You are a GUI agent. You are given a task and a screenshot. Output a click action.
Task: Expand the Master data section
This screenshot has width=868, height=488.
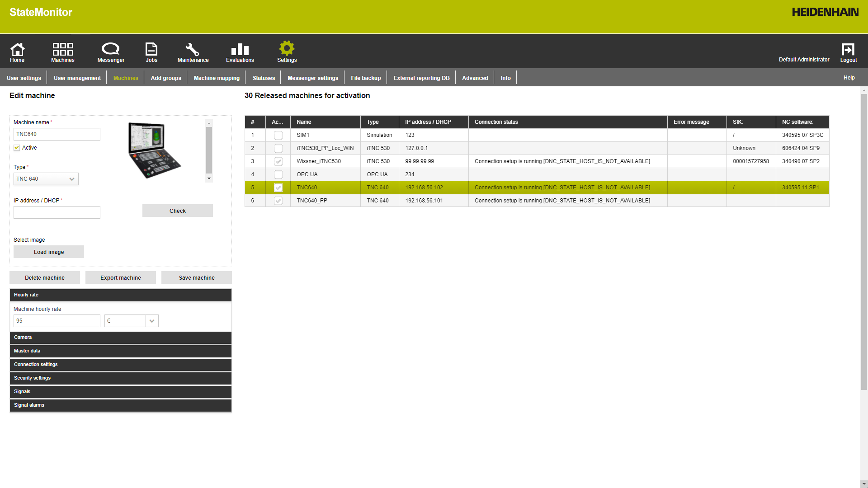[121, 351]
